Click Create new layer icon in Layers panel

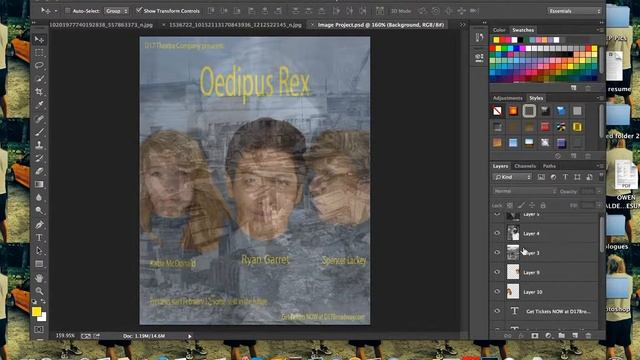575,336
